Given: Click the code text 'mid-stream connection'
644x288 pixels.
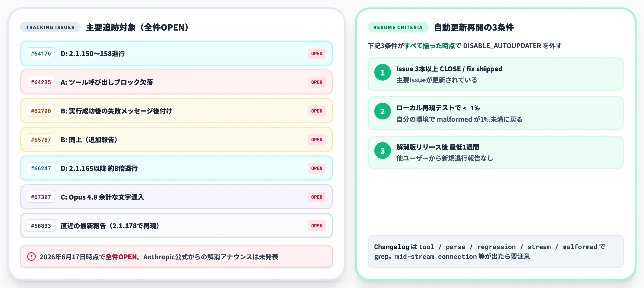Looking at the screenshot, I should pos(436,257).
